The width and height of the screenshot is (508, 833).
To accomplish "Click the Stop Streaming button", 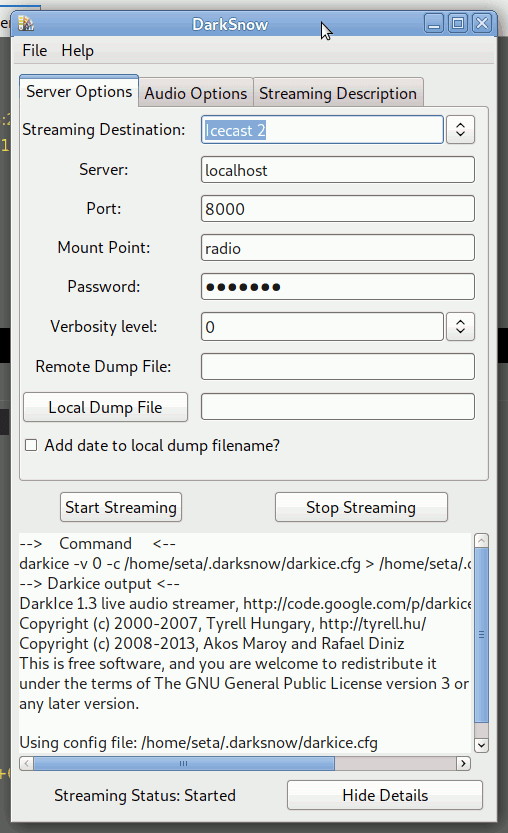I will (361, 507).
